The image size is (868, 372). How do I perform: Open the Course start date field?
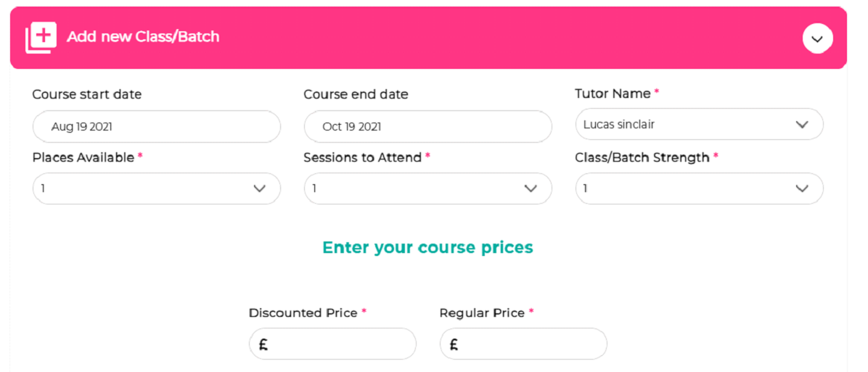(x=157, y=127)
